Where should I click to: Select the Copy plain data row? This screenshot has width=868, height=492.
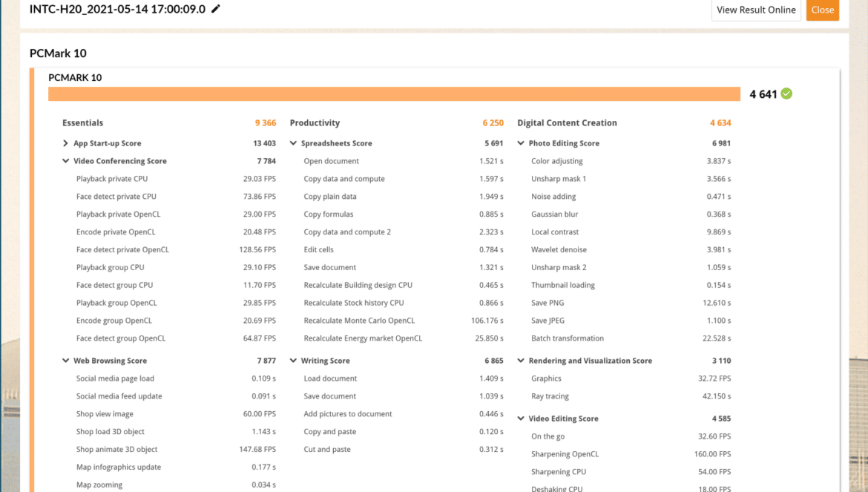(x=404, y=197)
